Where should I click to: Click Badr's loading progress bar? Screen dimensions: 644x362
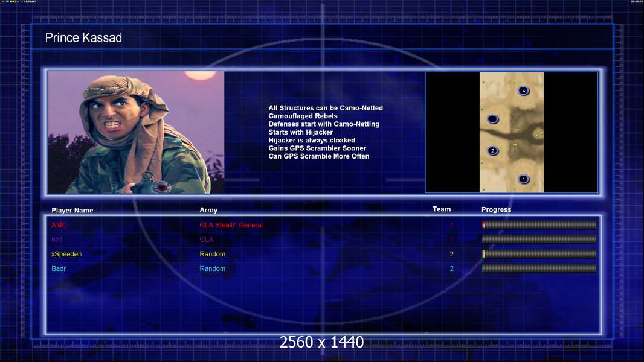click(539, 268)
